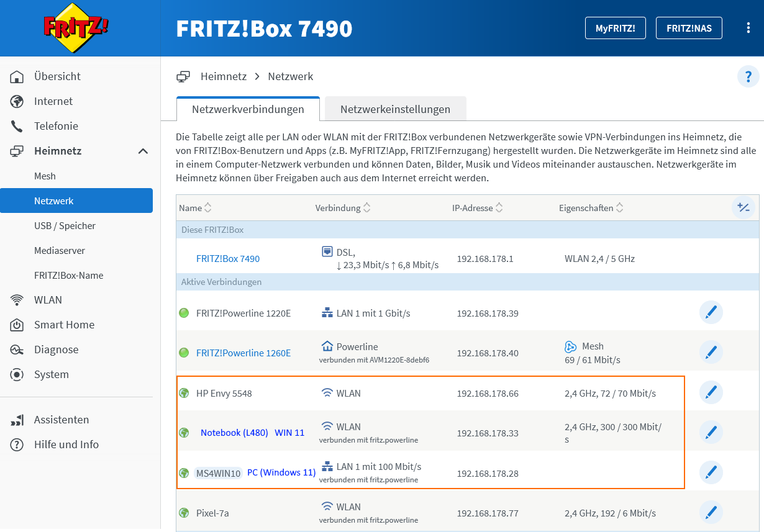
Task: Edit FRITZ!Powerline 1260E with pencil icon
Action: 711,353
